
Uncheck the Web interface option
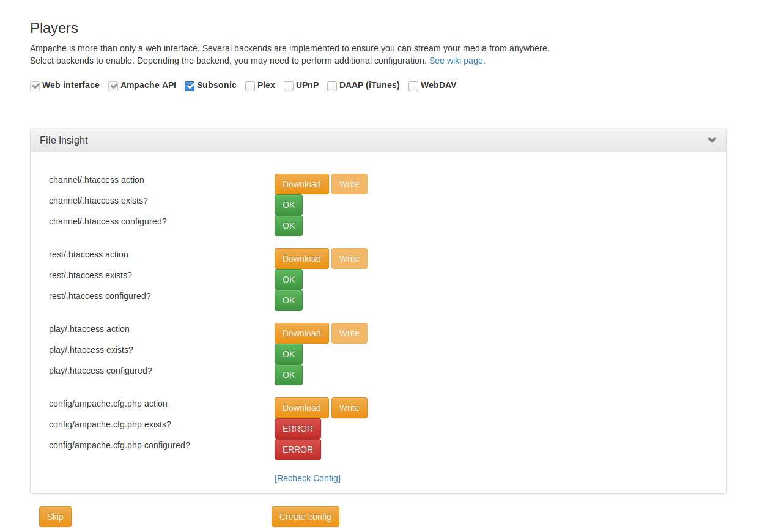(35, 86)
